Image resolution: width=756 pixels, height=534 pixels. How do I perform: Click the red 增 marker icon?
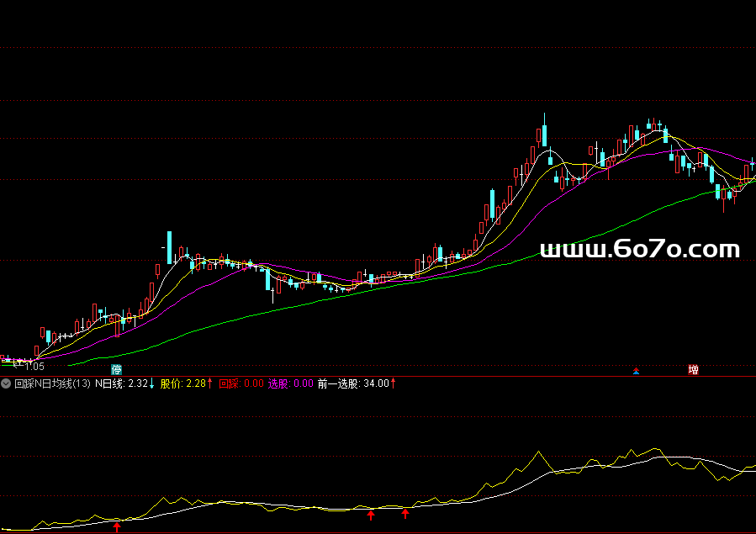click(x=693, y=370)
